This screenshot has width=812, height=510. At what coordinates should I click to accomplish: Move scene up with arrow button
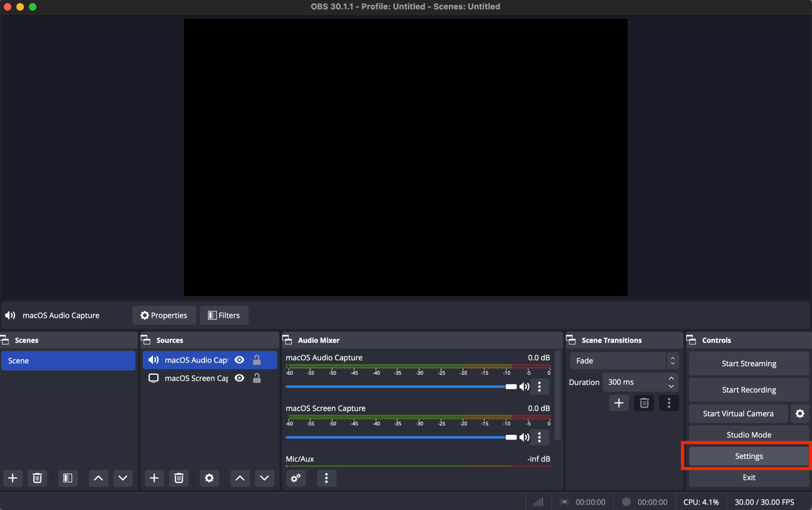[98, 478]
